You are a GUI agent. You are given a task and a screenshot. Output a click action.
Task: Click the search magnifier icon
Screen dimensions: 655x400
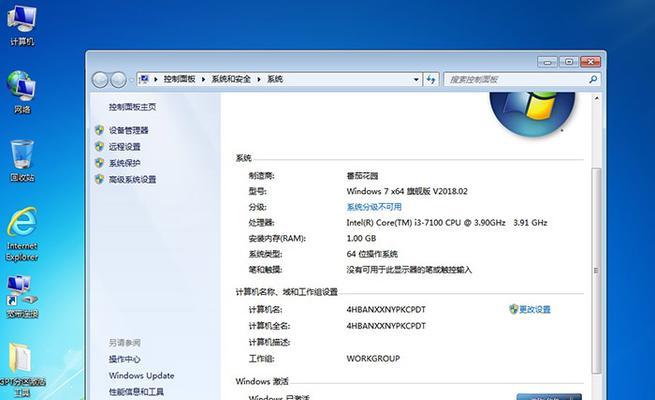(x=593, y=79)
